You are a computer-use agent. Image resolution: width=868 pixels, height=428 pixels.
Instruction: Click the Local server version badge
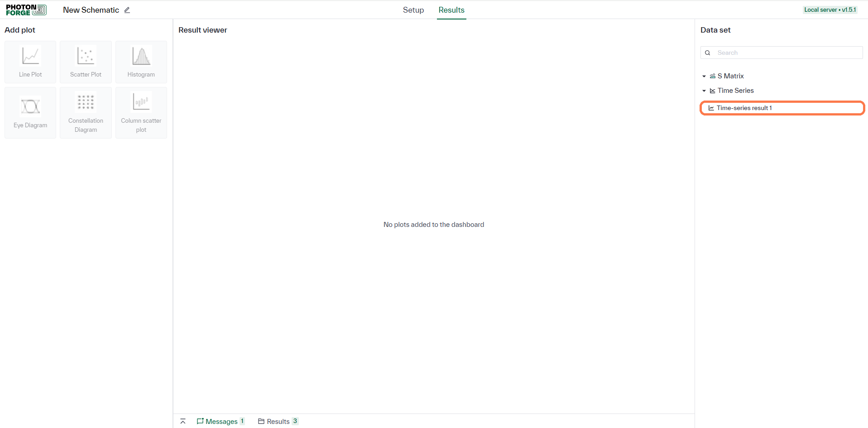[x=830, y=10]
